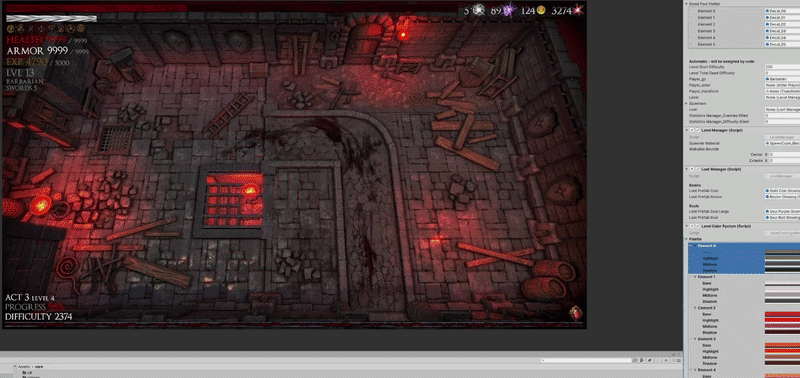Click the gold coin icon beside 124

[x=541, y=10]
